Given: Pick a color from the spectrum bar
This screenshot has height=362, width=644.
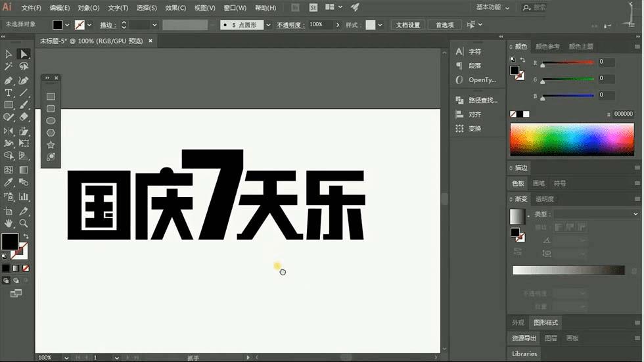Looking at the screenshot, I should click(572, 139).
